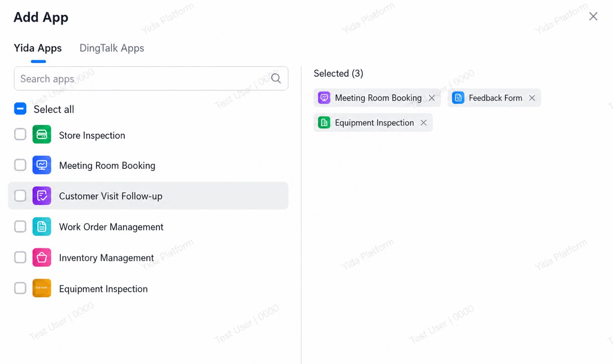Click the Feedback Form chip icon
Image resolution: width=613 pixels, height=364 pixels.
click(x=458, y=98)
